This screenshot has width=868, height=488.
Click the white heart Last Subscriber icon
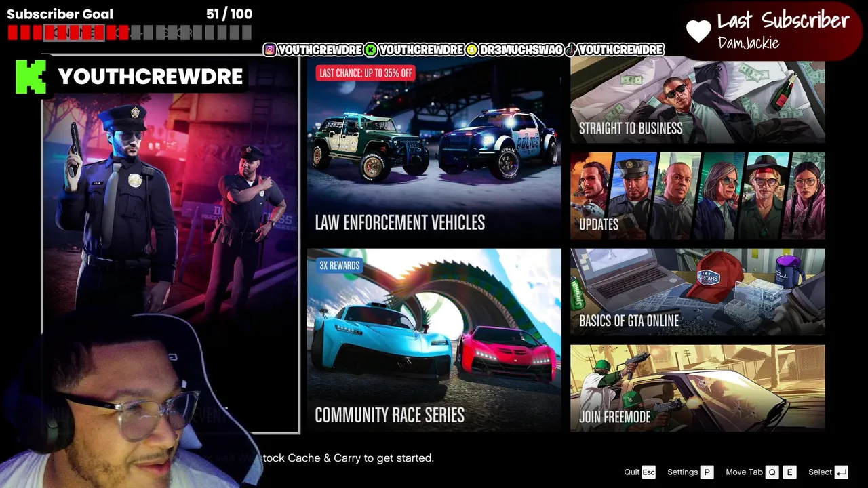(x=698, y=30)
